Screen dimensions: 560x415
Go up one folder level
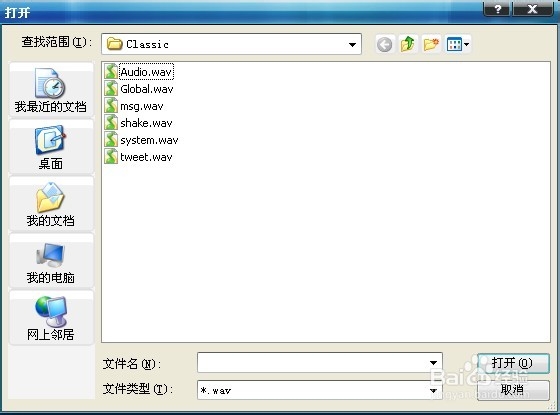(408, 45)
